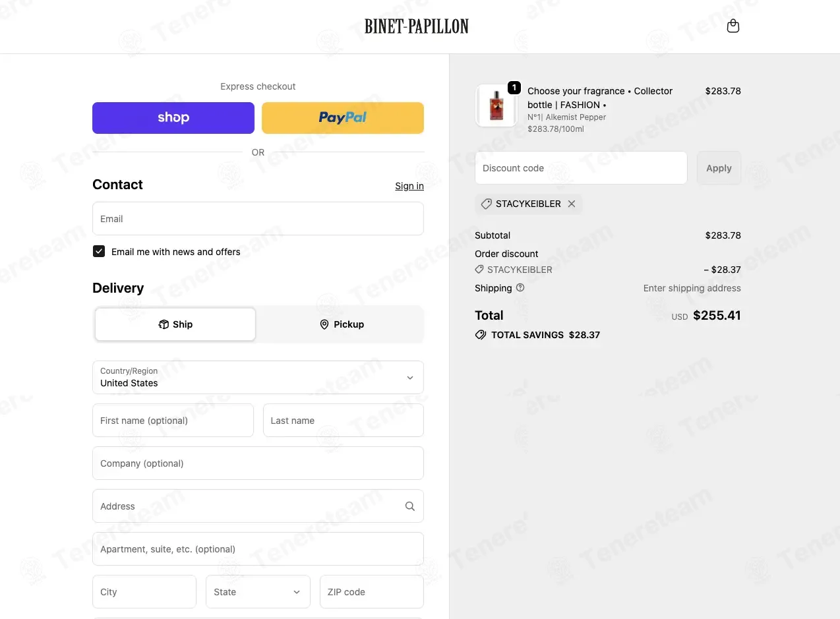This screenshot has width=840, height=619.
Task: Switch to the Pickup delivery option
Action: (x=342, y=324)
